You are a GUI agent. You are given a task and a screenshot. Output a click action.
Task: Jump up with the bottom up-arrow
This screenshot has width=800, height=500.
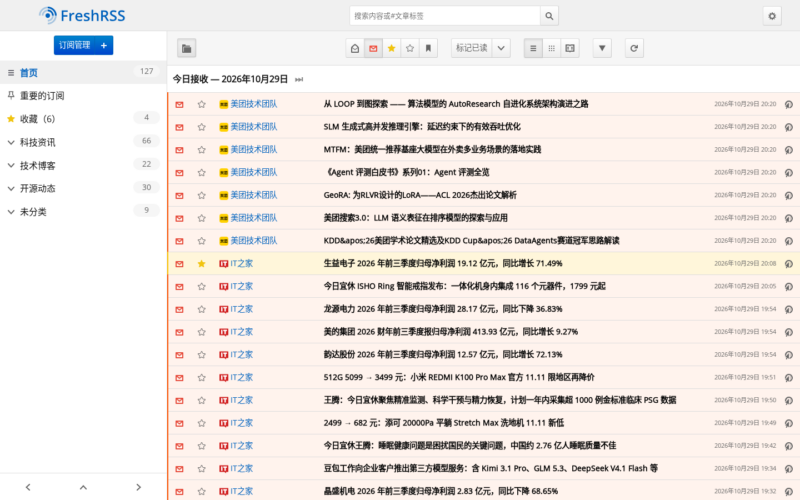(83, 487)
